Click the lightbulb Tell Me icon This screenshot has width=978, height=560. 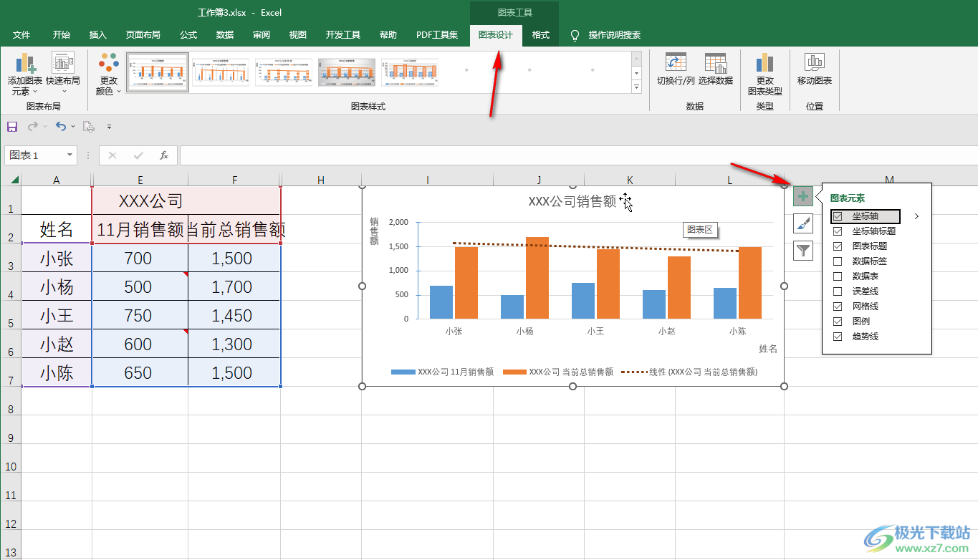pyautogui.click(x=575, y=35)
